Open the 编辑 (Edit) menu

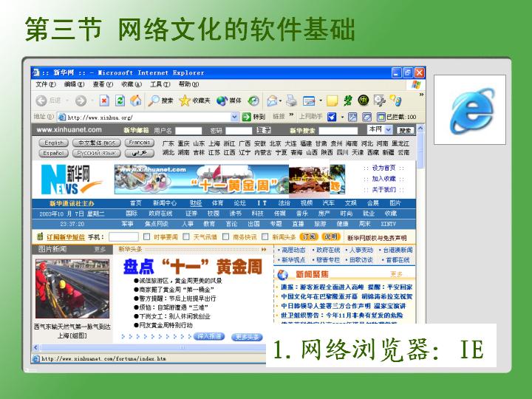tap(74, 84)
